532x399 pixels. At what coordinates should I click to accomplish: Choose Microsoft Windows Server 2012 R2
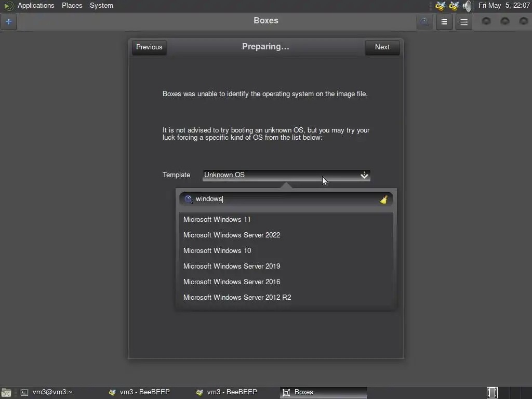click(286, 298)
